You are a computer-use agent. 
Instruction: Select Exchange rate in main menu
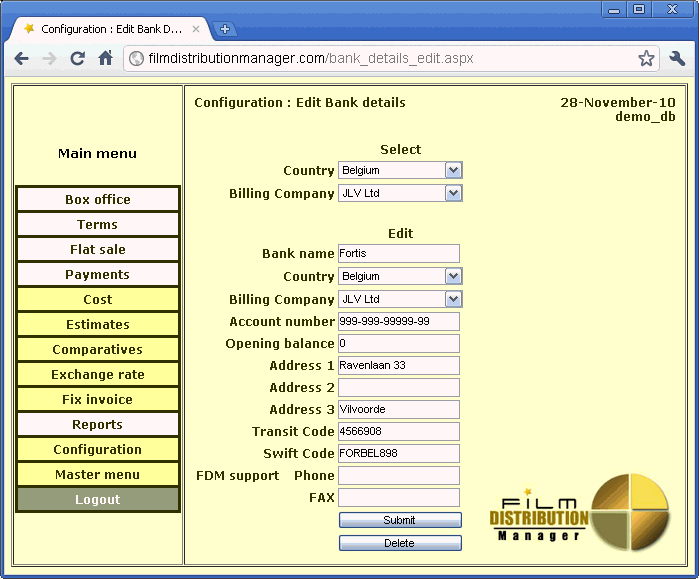(98, 374)
